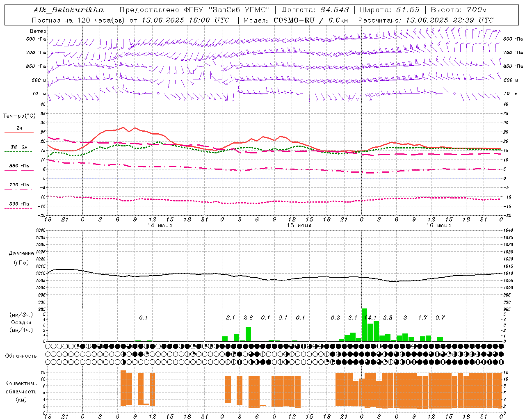
Task: Click the 1.7 precipitation total value
Action: point(422,317)
